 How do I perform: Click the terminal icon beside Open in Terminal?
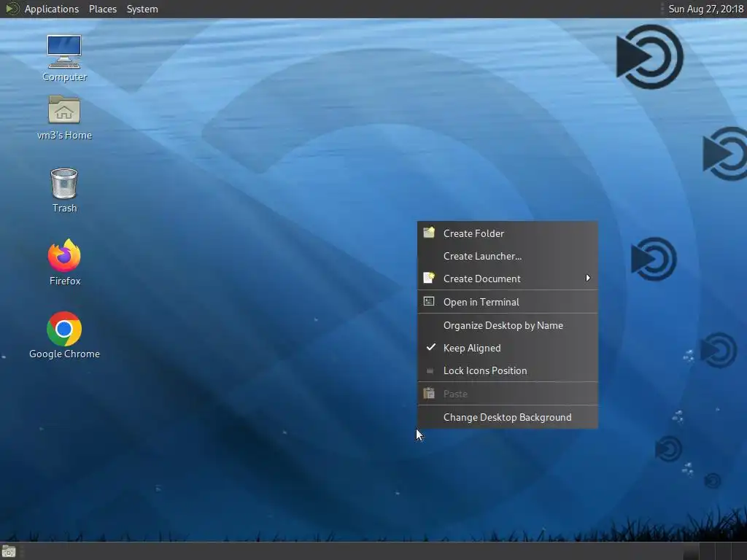(429, 301)
